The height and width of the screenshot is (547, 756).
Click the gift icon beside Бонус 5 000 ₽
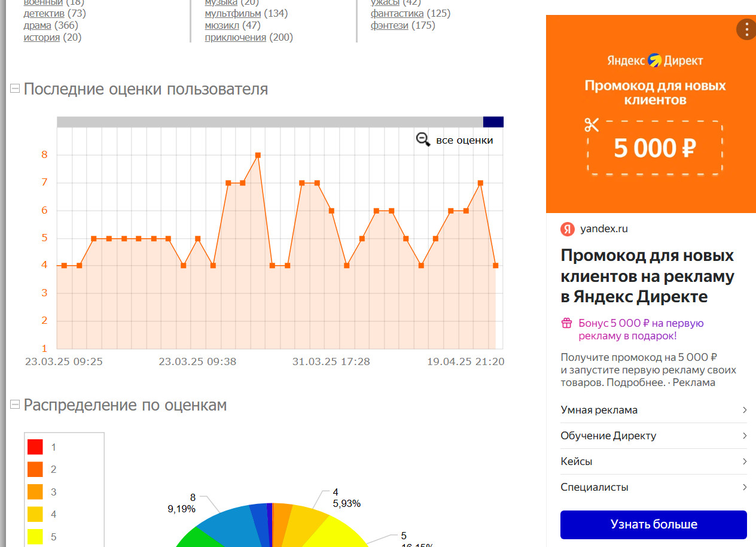pyautogui.click(x=566, y=323)
